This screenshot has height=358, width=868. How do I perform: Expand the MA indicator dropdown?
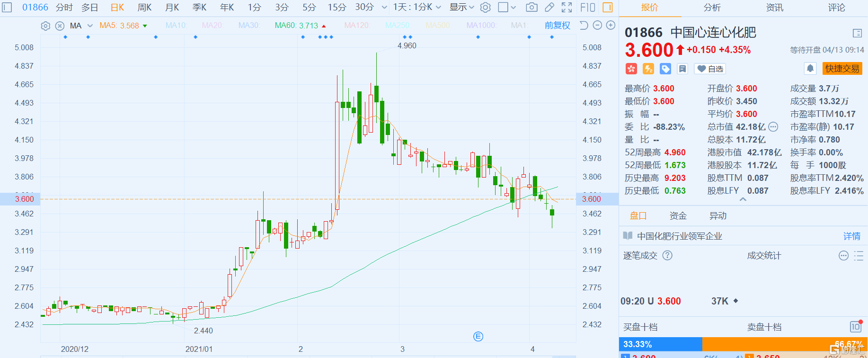[x=90, y=26]
